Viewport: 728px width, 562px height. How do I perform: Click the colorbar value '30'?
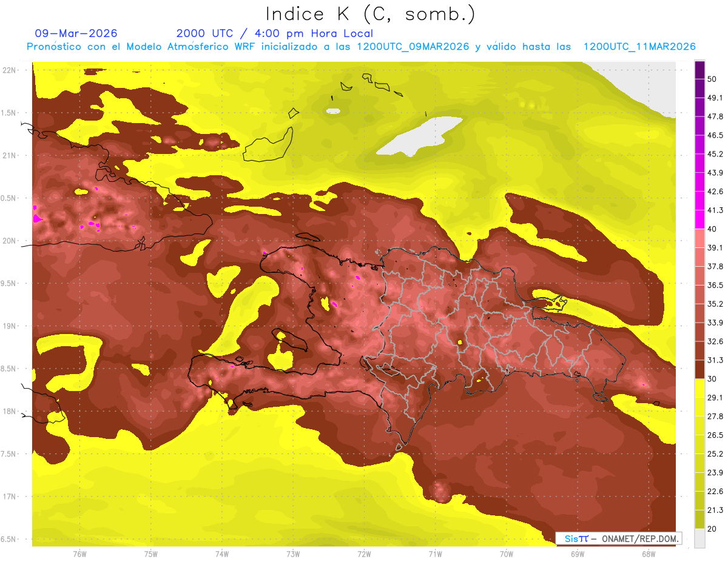pyautogui.click(x=713, y=379)
